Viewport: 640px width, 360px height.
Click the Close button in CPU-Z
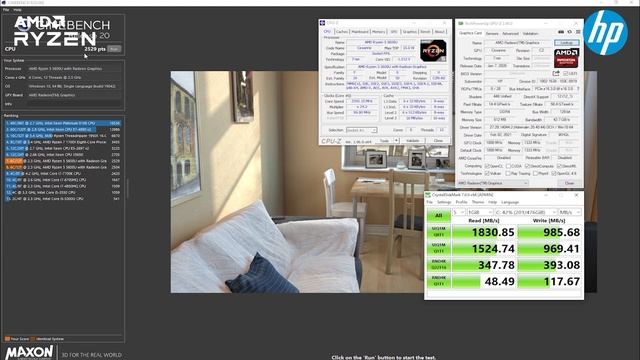click(x=438, y=140)
